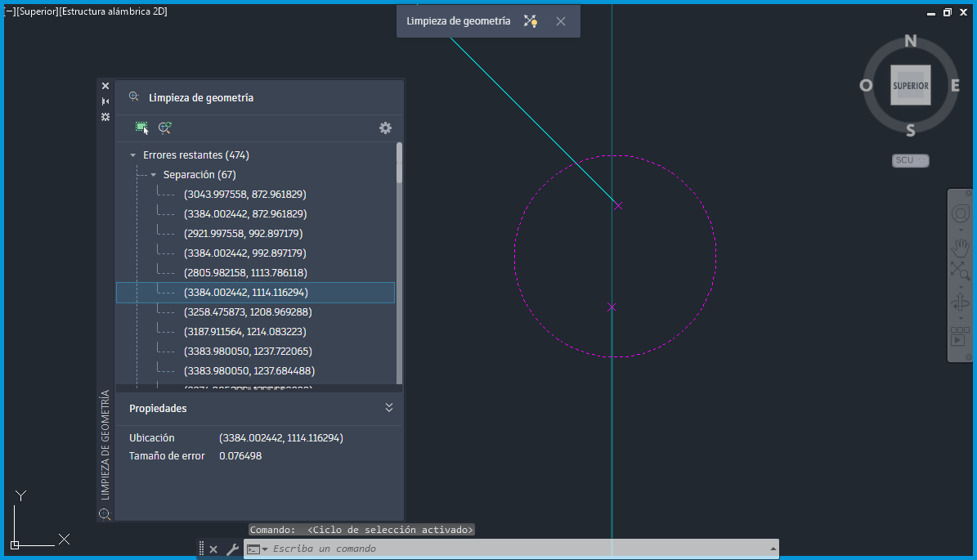Viewport: 977px width, 560px height.
Task: Click the UCS origin icon
Action: pyautogui.click(x=15, y=545)
